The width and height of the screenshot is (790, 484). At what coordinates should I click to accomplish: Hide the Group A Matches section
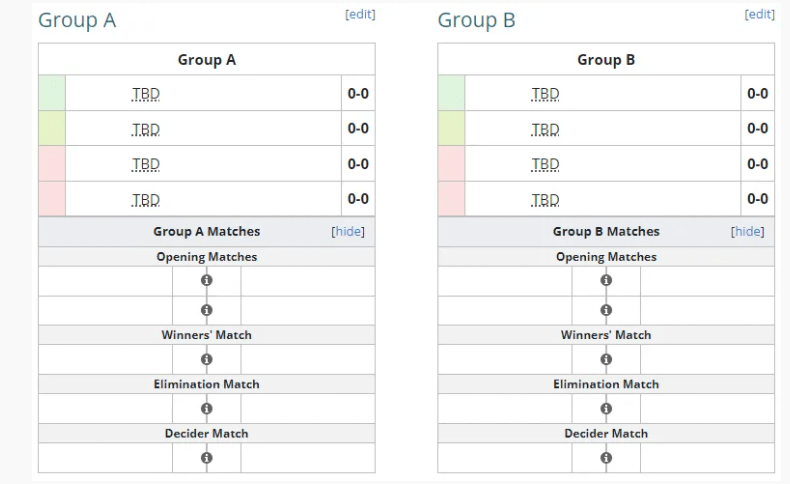[348, 232]
